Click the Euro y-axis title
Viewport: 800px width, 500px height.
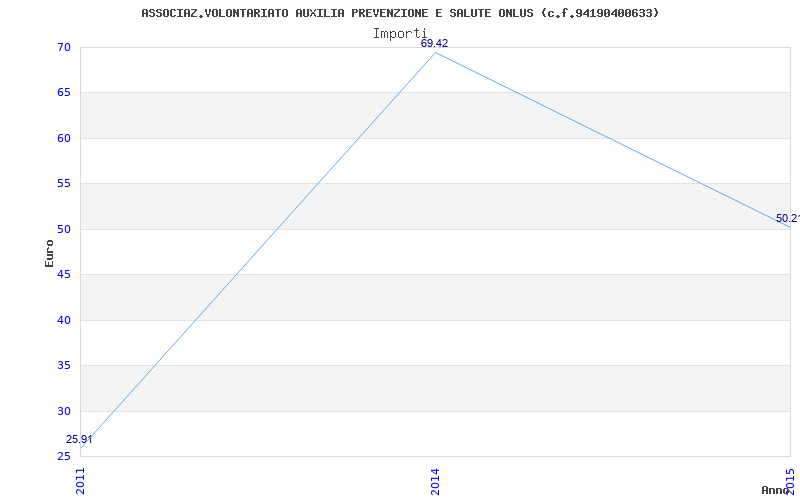[x=49, y=253]
